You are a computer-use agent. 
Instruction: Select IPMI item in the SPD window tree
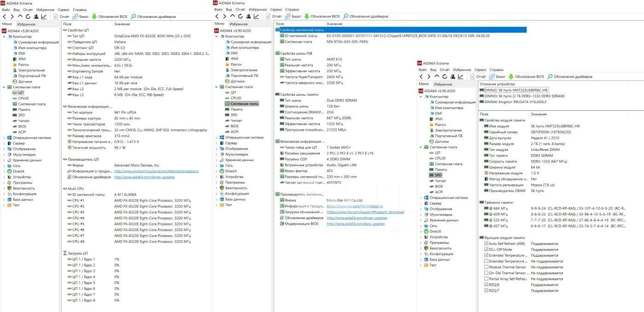click(x=438, y=119)
